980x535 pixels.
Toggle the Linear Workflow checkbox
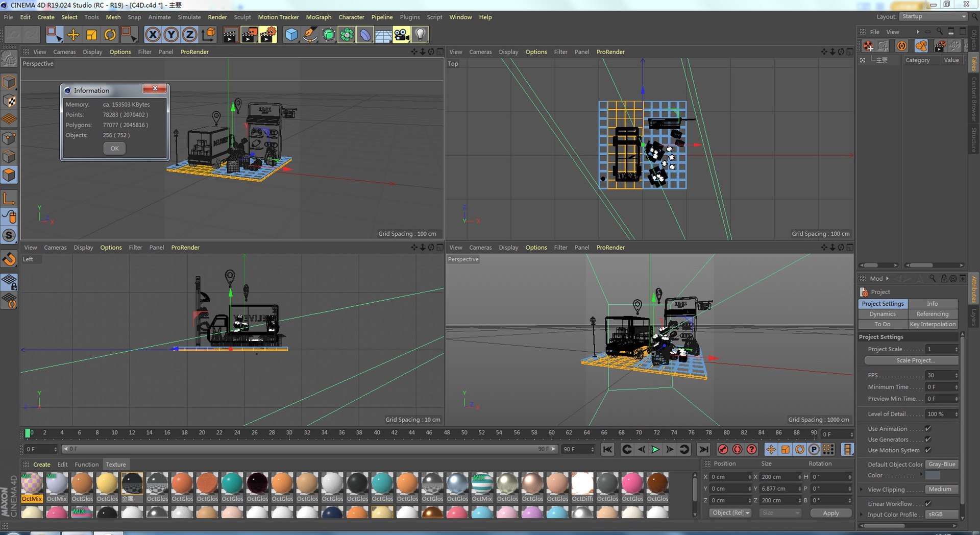(x=928, y=504)
